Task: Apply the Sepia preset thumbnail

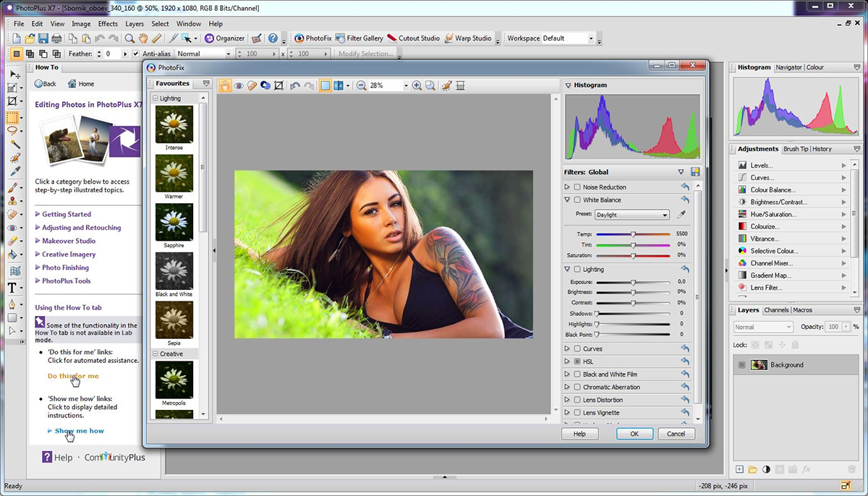Action: (174, 320)
